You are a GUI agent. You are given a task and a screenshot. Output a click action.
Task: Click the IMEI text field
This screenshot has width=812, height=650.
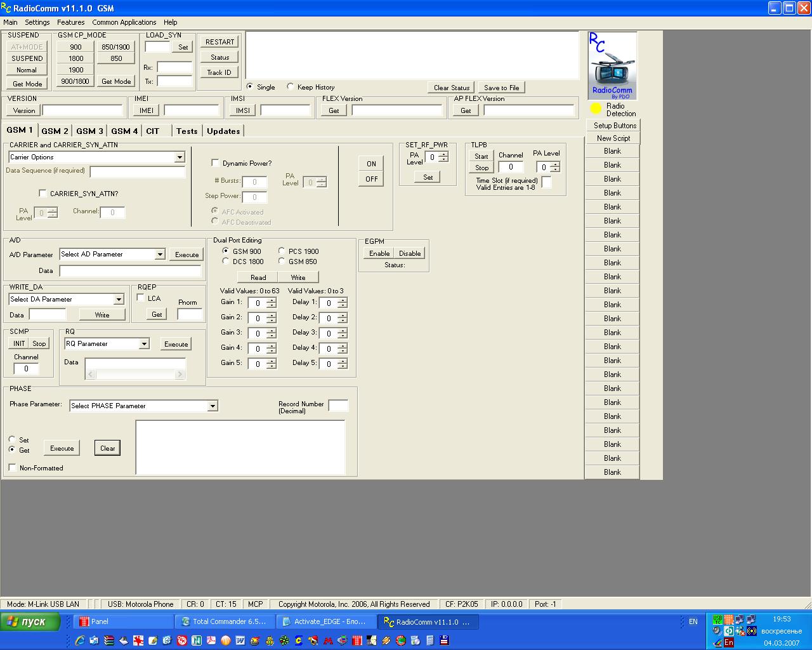(191, 110)
